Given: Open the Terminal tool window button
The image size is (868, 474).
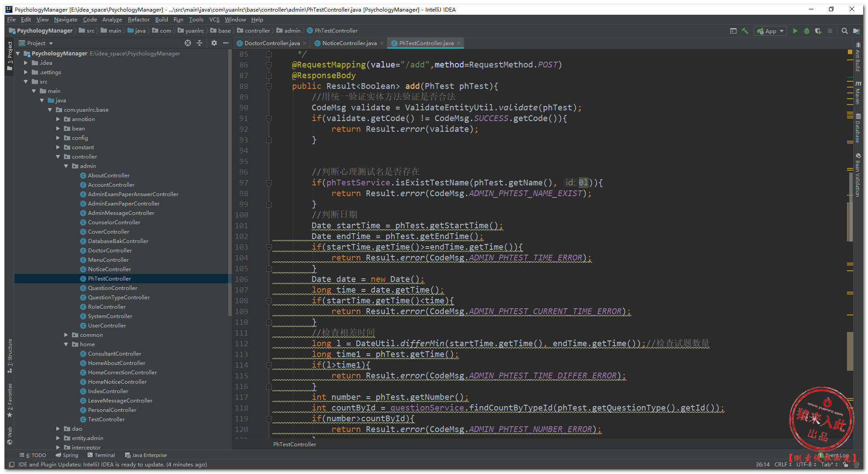Looking at the screenshot, I should pos(101,455).
